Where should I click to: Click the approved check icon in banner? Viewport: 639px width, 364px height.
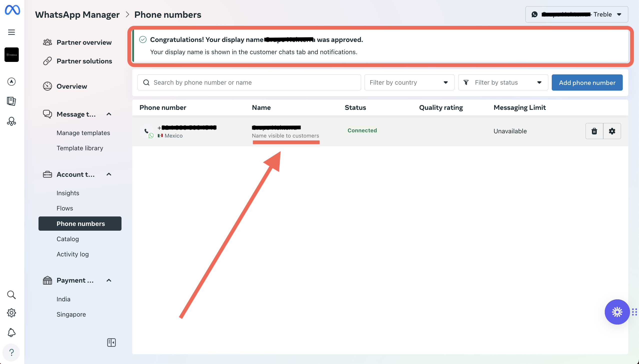pyautogui.click(x=143, y=39)
